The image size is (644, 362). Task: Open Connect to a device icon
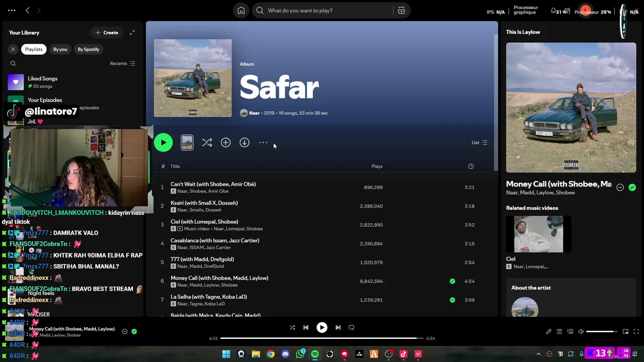tap(570, 332)
